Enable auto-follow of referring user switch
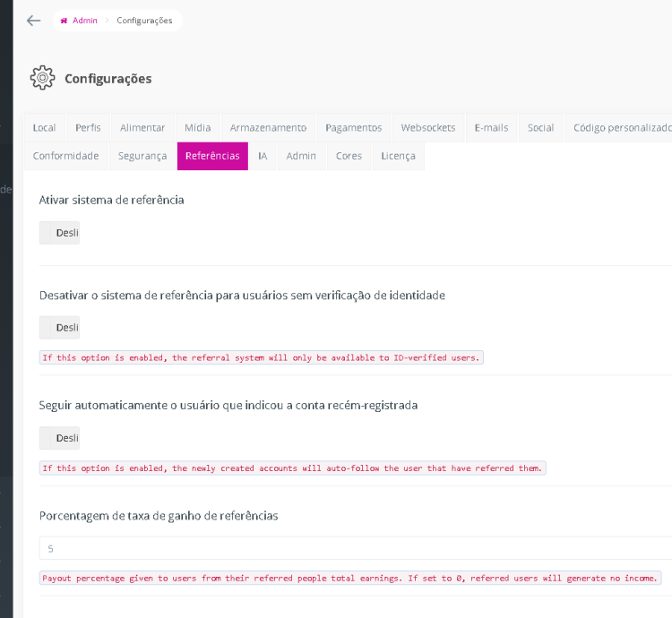Image resolution: width=672 pixels, height=618 pixels. (x=60, y=438)
